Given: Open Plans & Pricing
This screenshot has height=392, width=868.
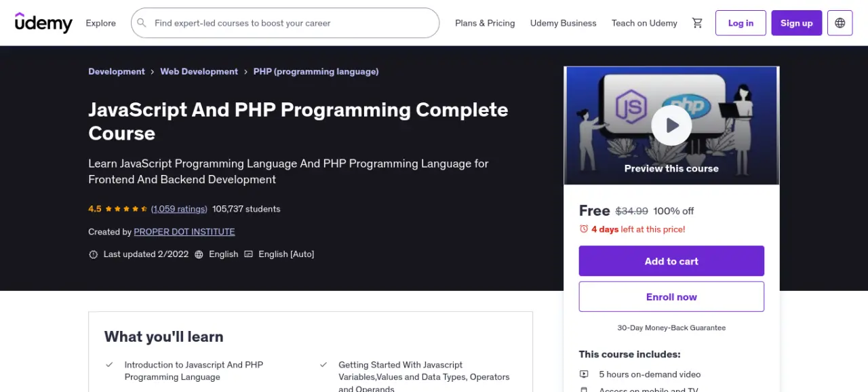Looking at the screenshot, I should click(x=485, y=23).
